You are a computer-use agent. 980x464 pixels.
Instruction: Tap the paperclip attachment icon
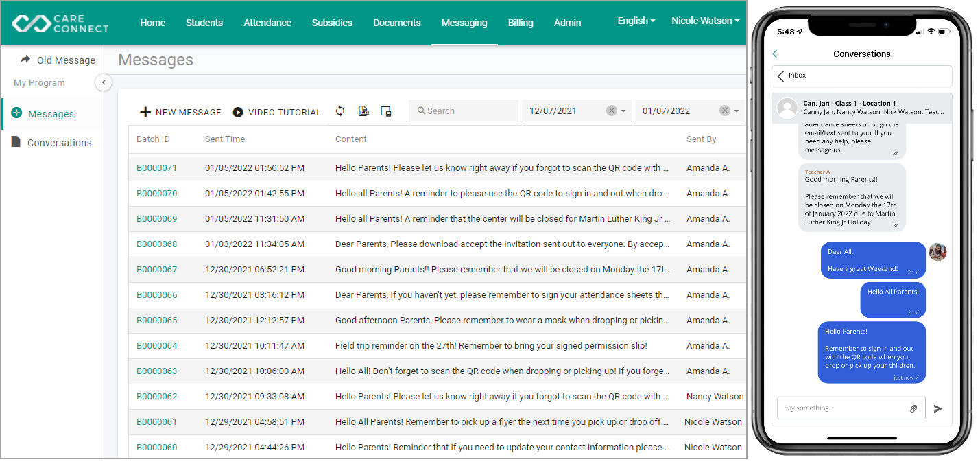[x=913, y=408]
